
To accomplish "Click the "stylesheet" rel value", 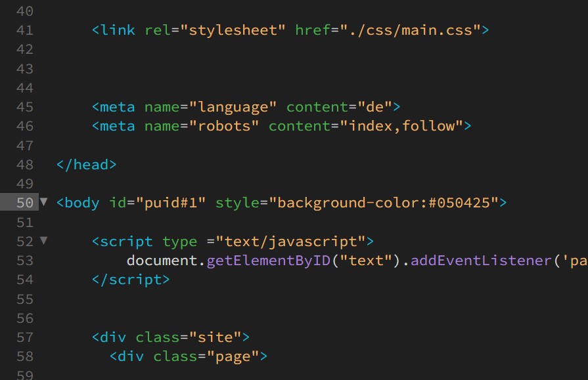I will 233,30.
